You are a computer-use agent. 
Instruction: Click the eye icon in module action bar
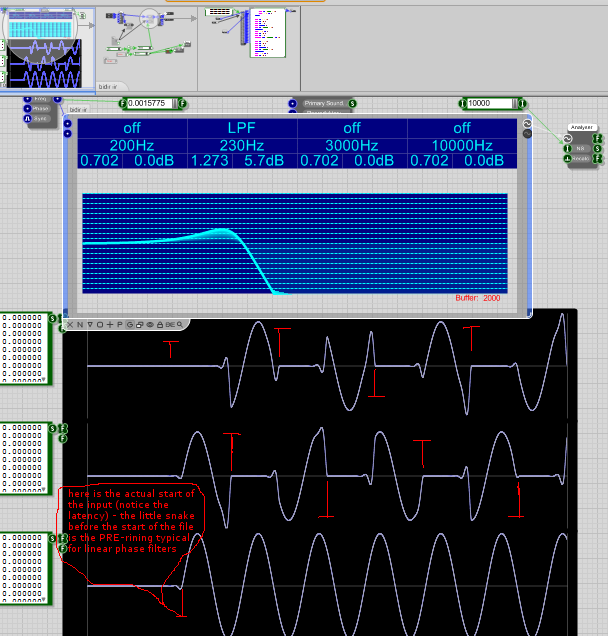(x=150, y=324)
